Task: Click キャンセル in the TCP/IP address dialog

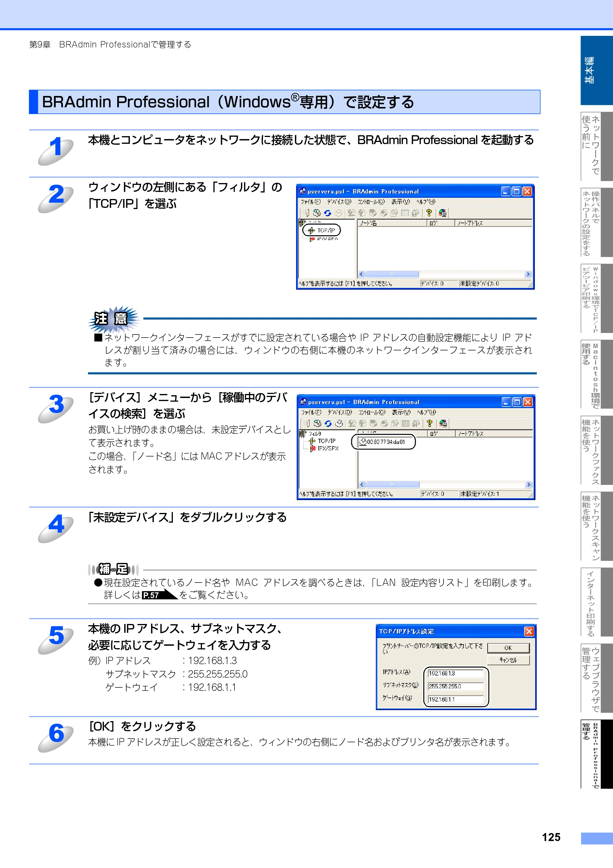Action: pyautogui.click(x=508, y=660)
